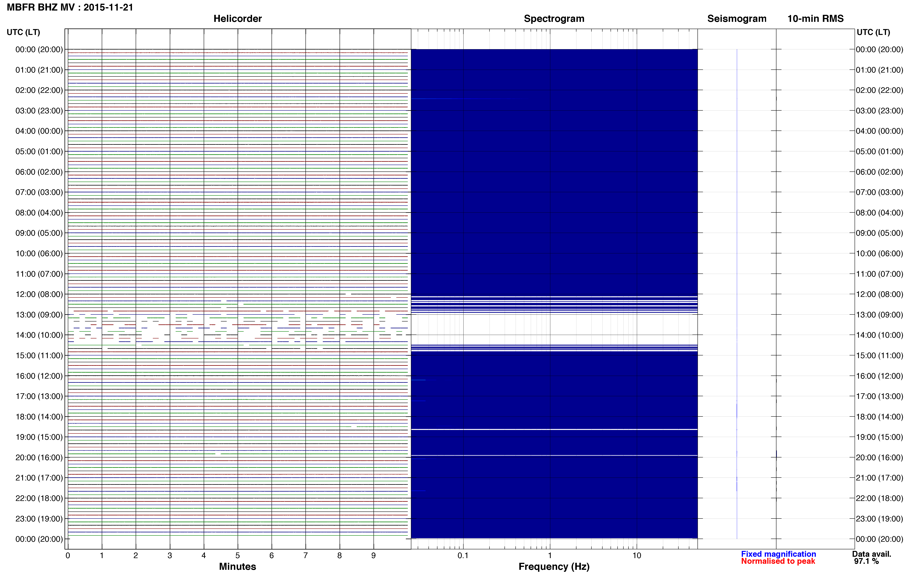Click the UTC (LT) label beside 10-min RMS

point(873,32)
